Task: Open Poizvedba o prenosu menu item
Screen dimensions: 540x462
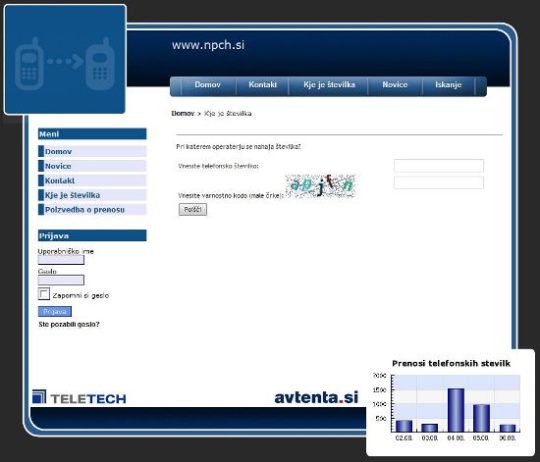Action: click(92, 209)
